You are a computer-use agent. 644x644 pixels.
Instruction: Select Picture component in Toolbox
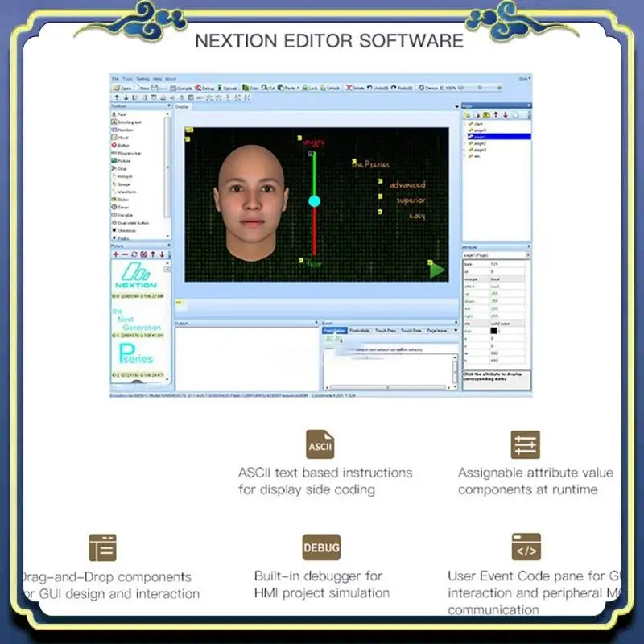click(121, 161)
